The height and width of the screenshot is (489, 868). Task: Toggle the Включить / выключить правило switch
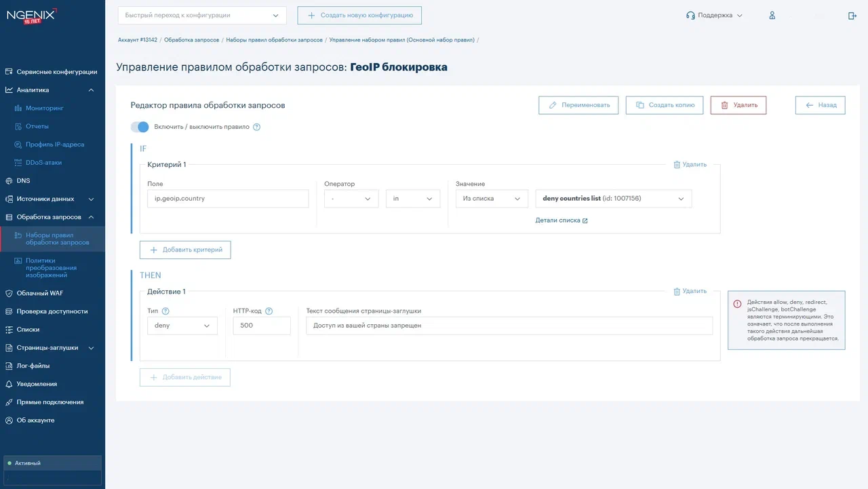[x=140, y=127]
